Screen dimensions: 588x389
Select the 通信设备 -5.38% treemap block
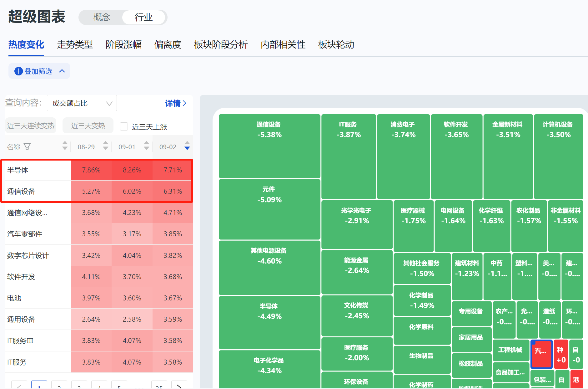click(x=269, y=146)
